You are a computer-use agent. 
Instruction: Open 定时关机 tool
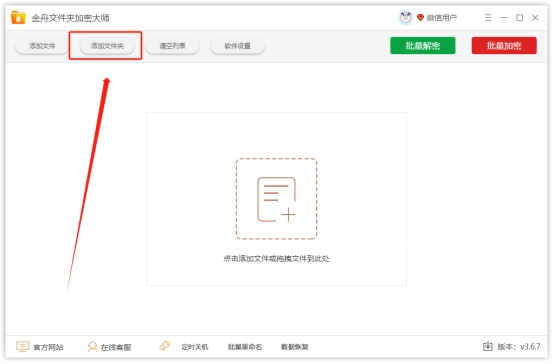195,347
